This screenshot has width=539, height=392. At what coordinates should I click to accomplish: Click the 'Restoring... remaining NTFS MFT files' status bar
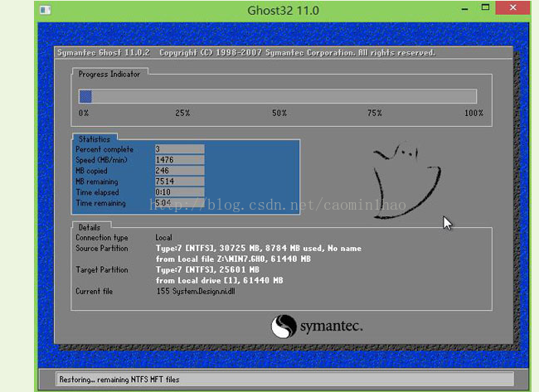(284, 380)
